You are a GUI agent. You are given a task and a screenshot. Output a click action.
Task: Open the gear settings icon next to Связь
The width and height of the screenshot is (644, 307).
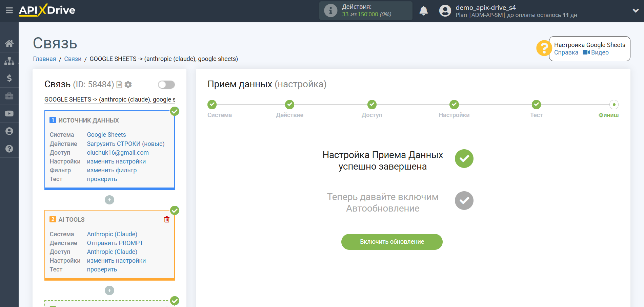[128, 85]
